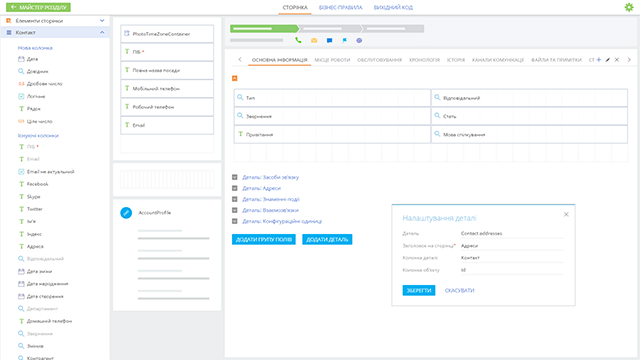This screenshot has height=360, width=640.
Task: Expand the Деталь: Взаємозв'язки arrow
Action: (235, 210)
